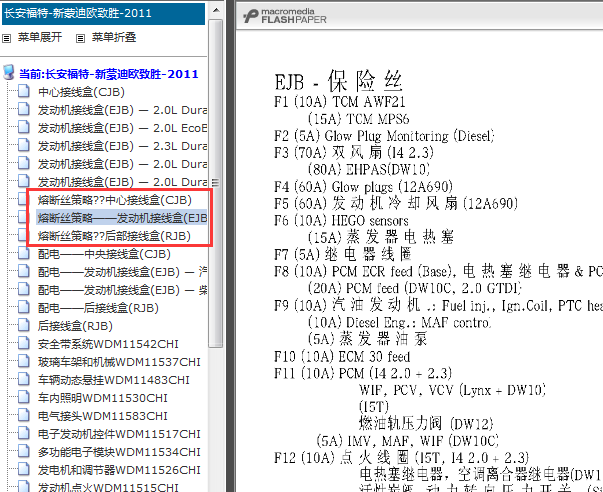
Task: Open 发动机接线盒(EJB) — 2.0L EcoB entry
Action: tap(122, 128)
